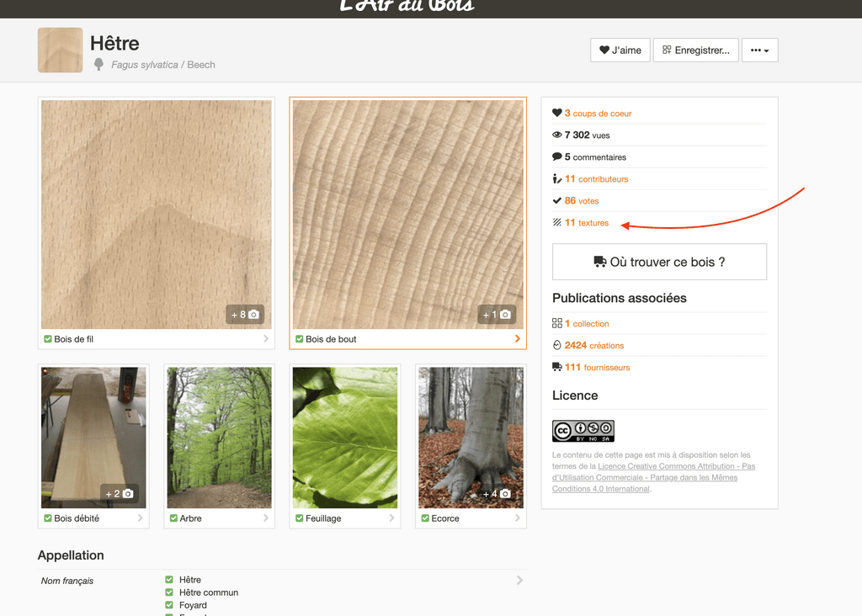
Task: Click the +1 photos badge on Bois de bout
Action: 497,315
